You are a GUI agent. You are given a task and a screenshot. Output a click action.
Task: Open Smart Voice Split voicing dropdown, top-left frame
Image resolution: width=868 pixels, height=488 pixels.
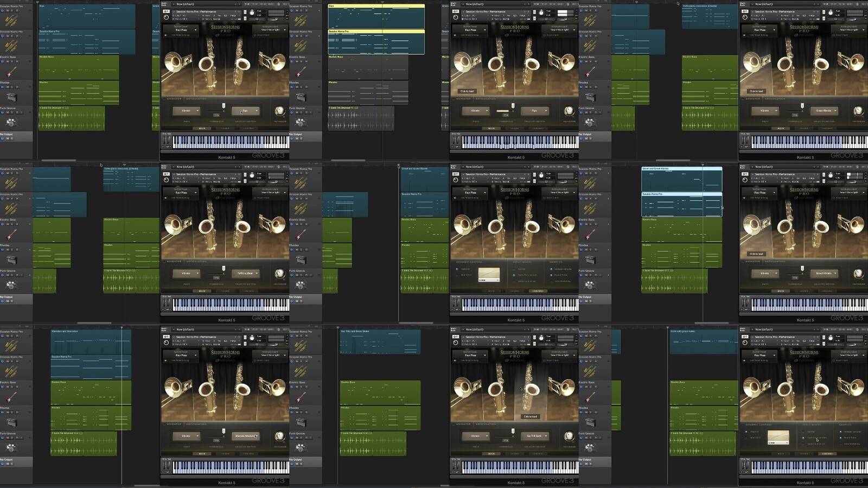point(270,29)
